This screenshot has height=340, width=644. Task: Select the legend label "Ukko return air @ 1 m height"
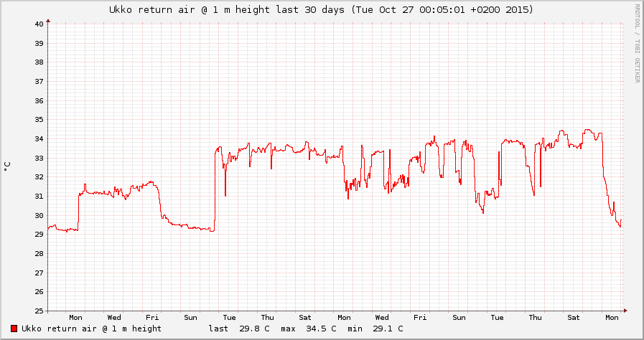[92, 329]
